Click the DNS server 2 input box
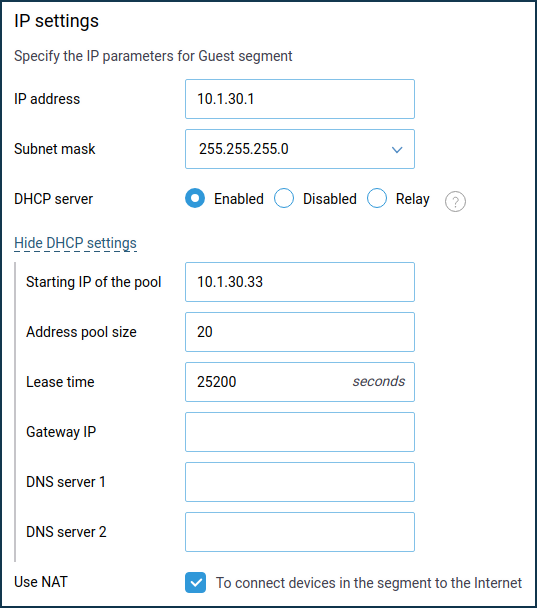This screenshot has width=537, height=608. (x=300, y=532)
